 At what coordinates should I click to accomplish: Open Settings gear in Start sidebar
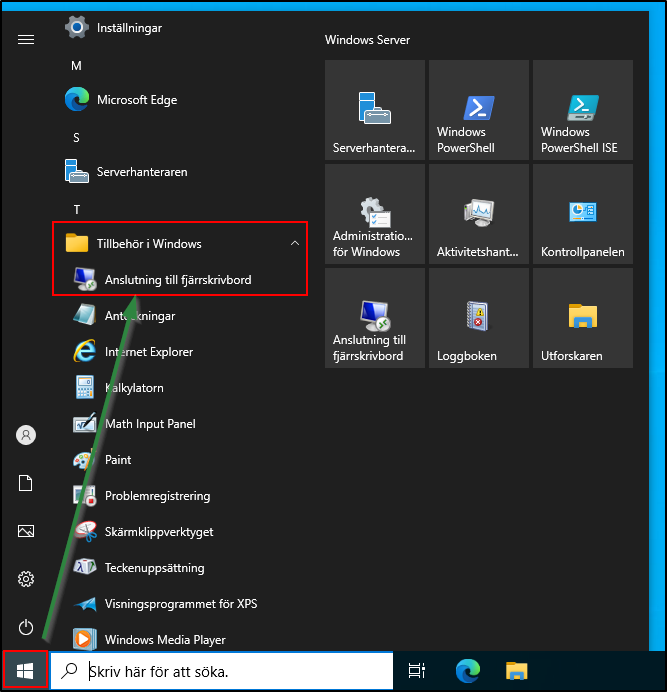tap(26, 579)
